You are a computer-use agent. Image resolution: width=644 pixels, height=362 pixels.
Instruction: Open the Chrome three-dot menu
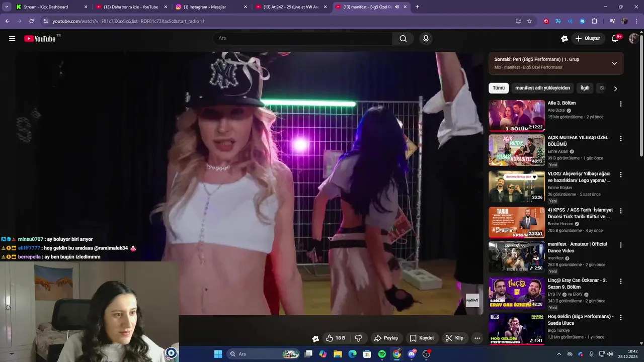(x=637, y=21)
